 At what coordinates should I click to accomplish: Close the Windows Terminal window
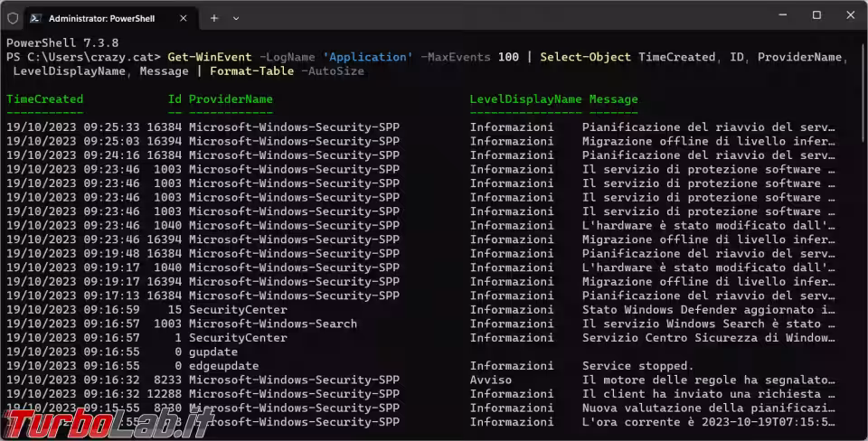[851, 15]
